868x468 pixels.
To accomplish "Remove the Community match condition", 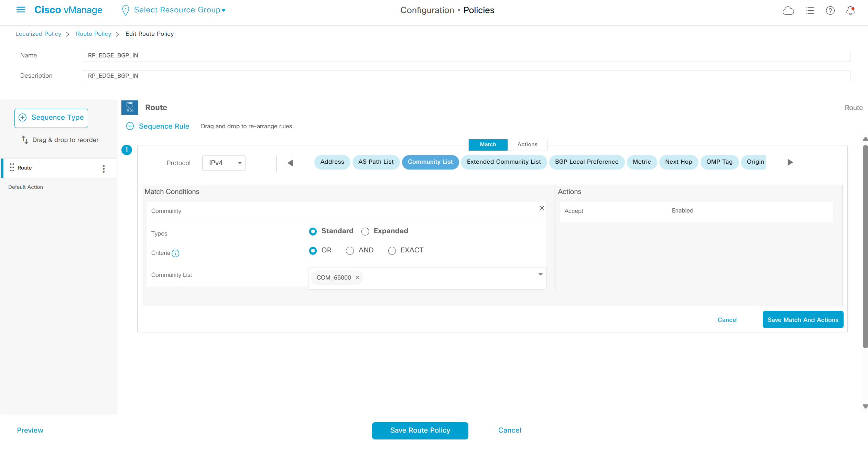I will (x=541, y=208).
